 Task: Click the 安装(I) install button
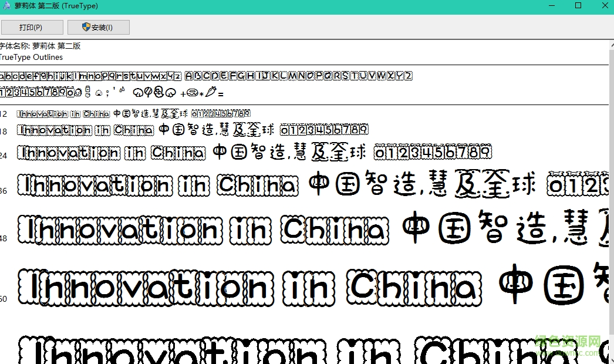[99, 27]
